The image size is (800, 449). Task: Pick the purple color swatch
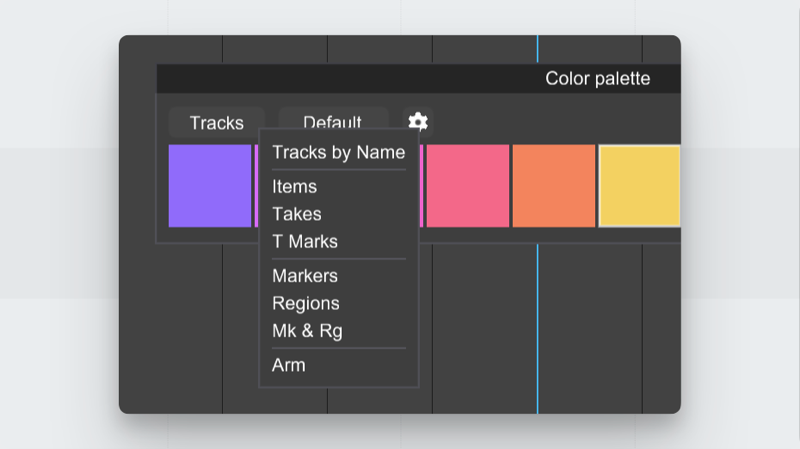point(210,186)
